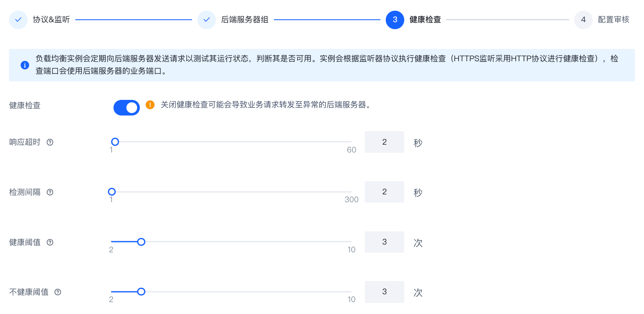Focus the 响应超时 seconds input field
Screen dimensions: 644x314
(x=385, y=142)
